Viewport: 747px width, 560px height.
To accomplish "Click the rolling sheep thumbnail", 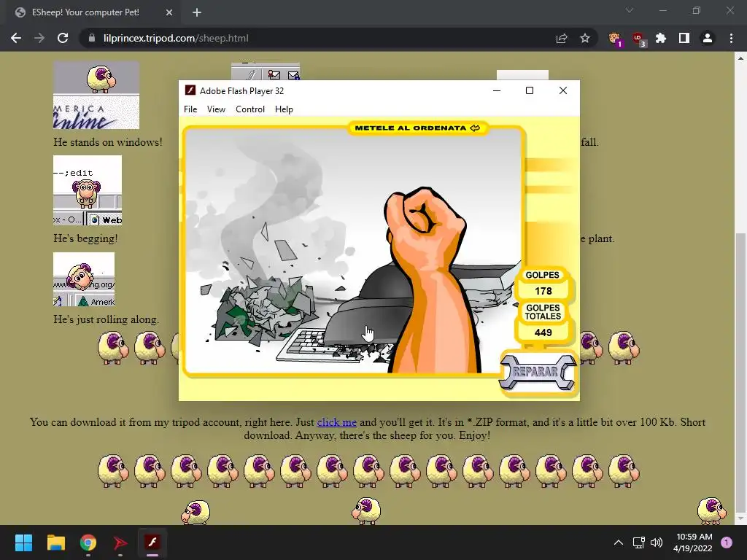I will point(84,279).
